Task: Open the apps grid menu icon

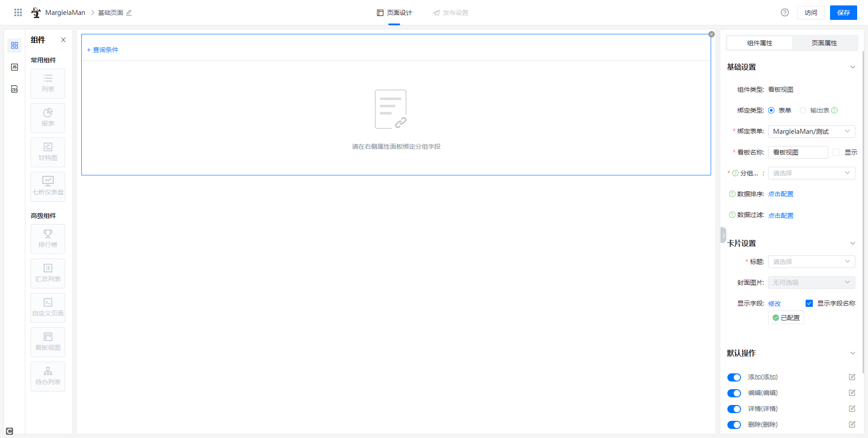Action: (x=18, y=13)
